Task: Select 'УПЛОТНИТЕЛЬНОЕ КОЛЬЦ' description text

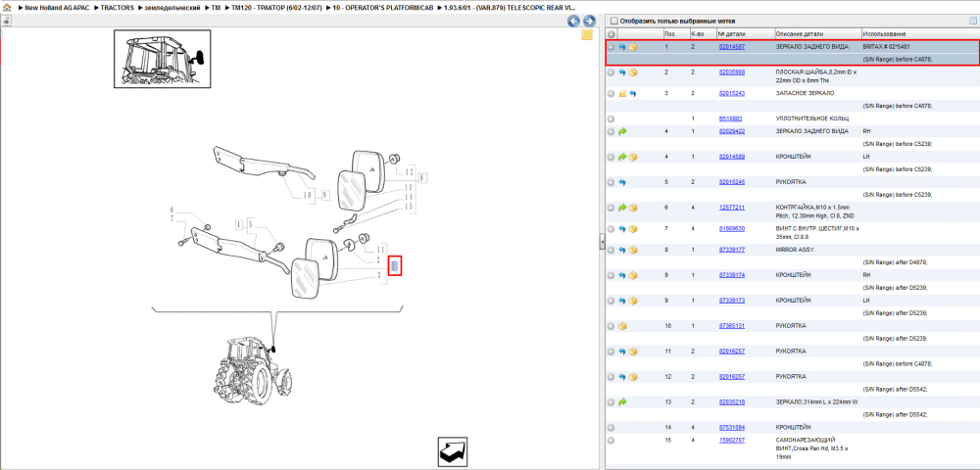Action: pos(811,118)
